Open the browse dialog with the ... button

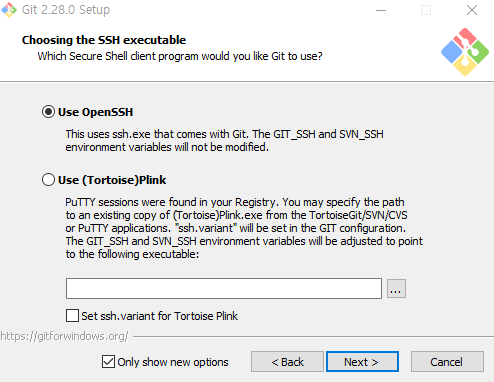click(396, 289)
